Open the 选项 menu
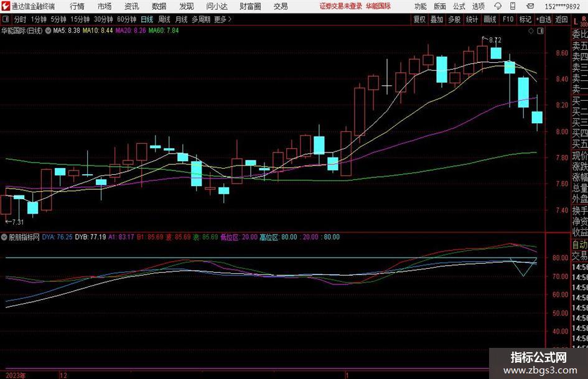This screenshot has height=379, width=588. tap(478, 6)
